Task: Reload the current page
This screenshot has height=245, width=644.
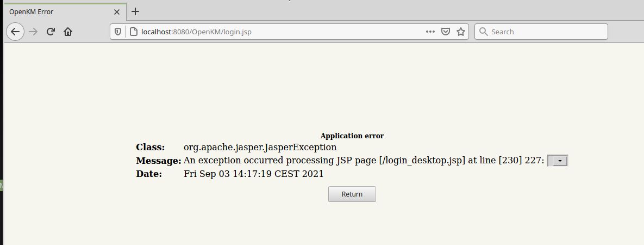Action: tap(51, 32)
